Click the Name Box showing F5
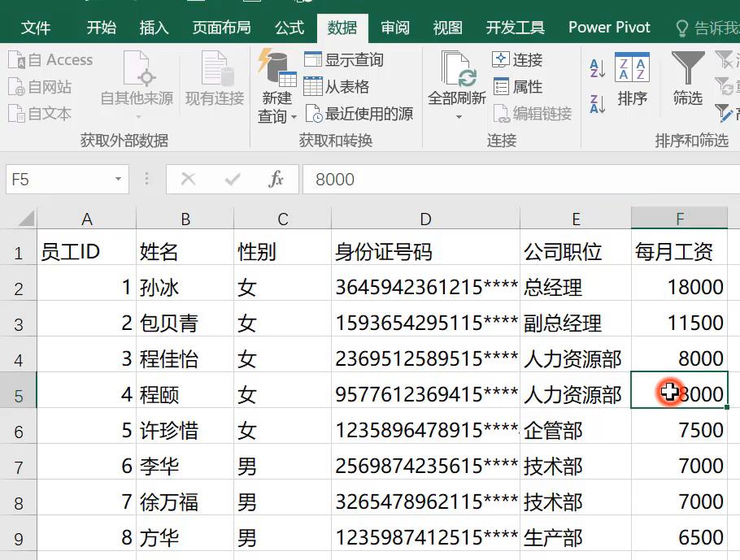Viewport: 740px width, 560px height. [x=59, y=180]
